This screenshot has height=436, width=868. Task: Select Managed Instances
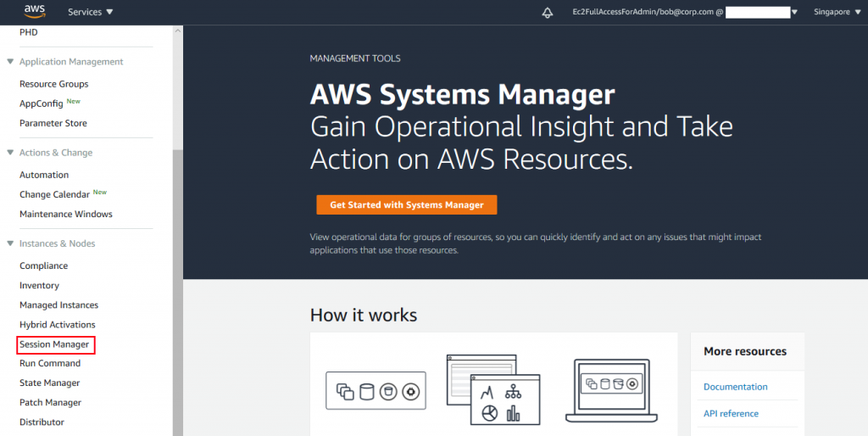58,305
